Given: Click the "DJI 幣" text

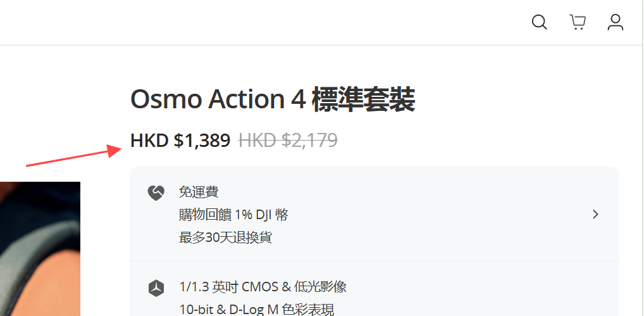Looking at the screenshot, I should click(x=272, y=215).
